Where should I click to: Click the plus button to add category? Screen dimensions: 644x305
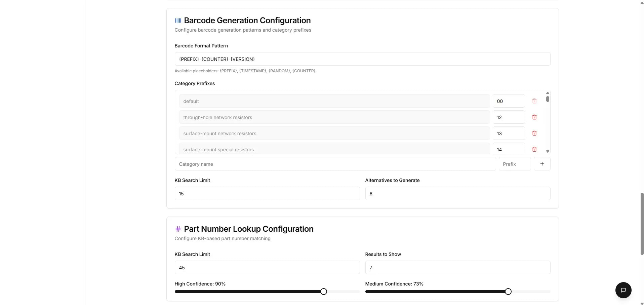(x=542, y=164)
